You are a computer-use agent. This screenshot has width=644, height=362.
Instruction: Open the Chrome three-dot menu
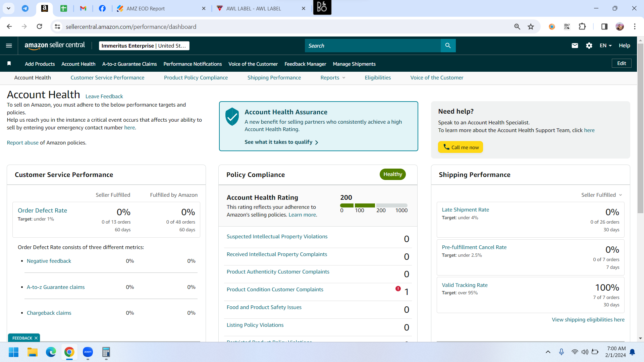pos(635,26)
